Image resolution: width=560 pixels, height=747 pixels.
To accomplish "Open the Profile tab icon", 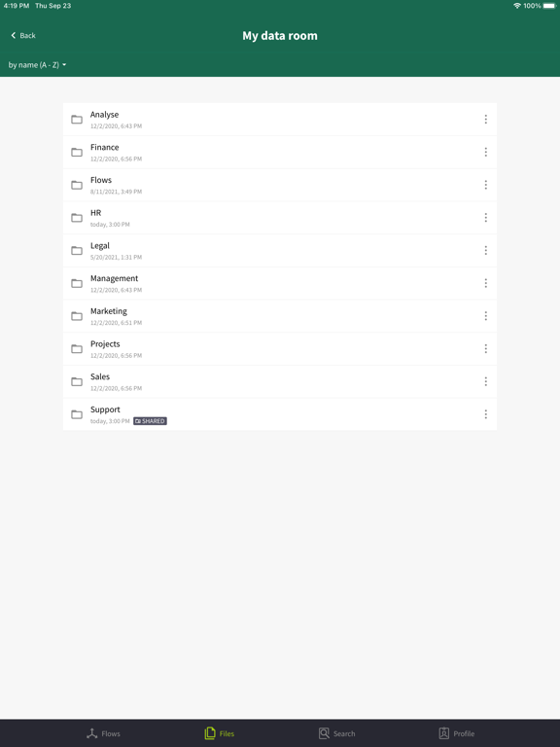I will [443, 733].
